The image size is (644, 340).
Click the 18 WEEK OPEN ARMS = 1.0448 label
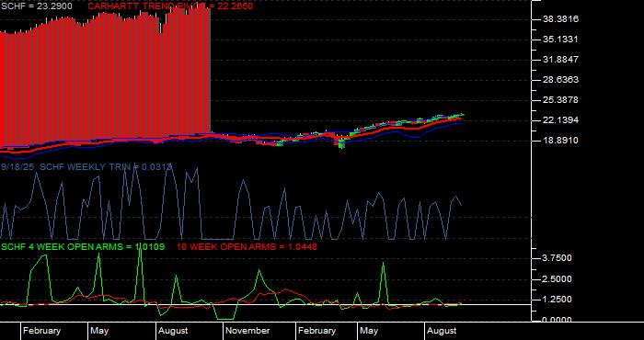coord(247,247)
